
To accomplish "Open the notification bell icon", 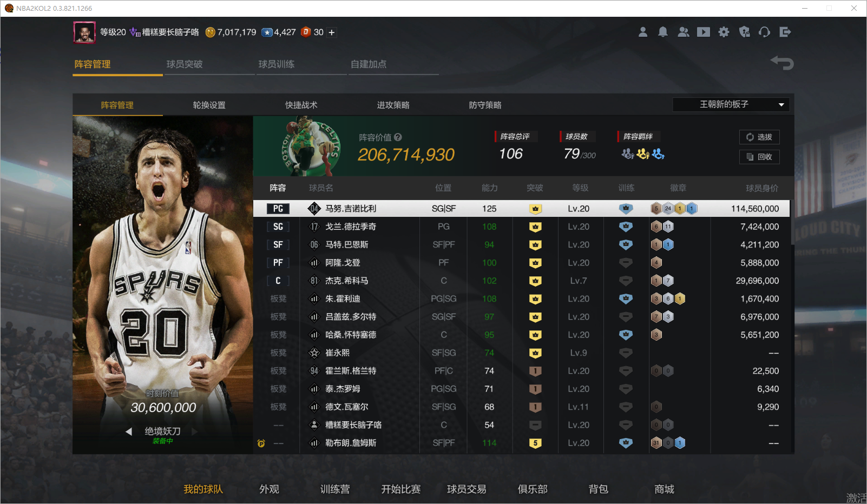I will (662, 32).
